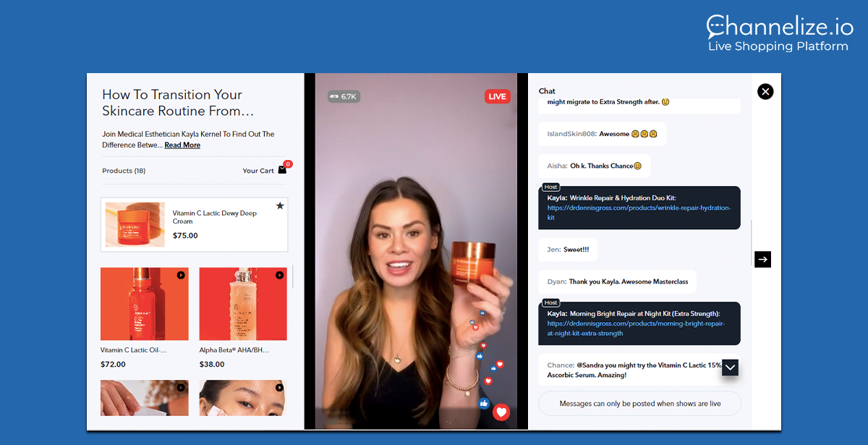
Task: Click the Alpha Beta AHA/BH product name
Action: pos(234,349)
